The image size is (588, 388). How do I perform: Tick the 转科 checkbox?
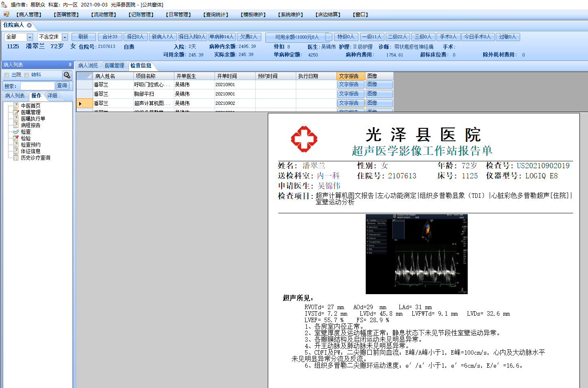click(x=26, y=75)
